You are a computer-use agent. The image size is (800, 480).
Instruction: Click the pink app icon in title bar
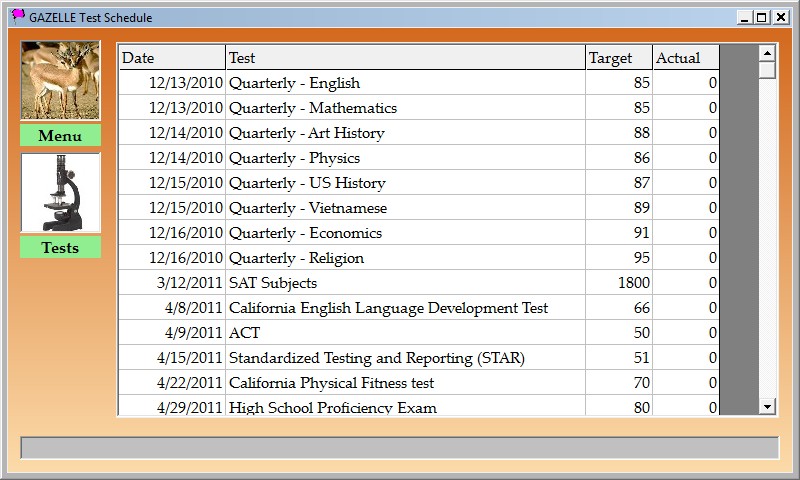18,16
